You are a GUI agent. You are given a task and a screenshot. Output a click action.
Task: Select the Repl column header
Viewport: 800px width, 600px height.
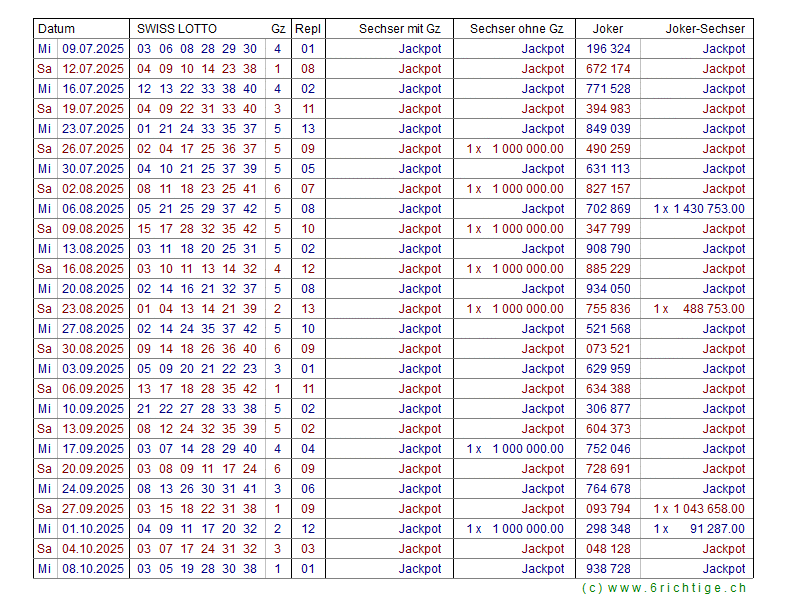click(308, 29)
